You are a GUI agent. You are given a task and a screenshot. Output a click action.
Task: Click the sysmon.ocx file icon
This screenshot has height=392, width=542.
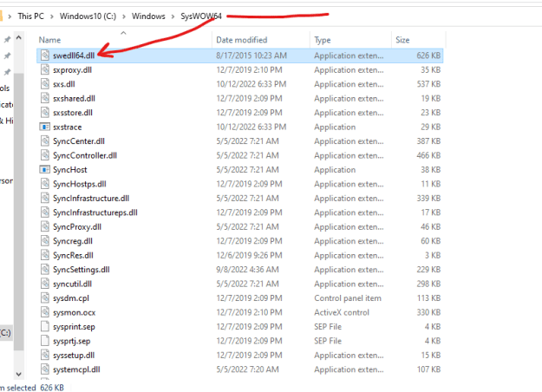(x=45, y=312)
